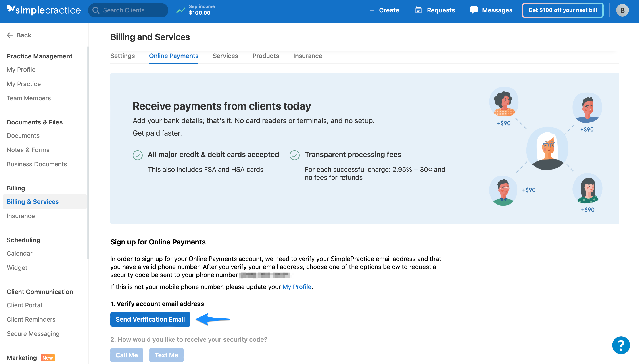Select the Insurance tab

pos(308,56)
